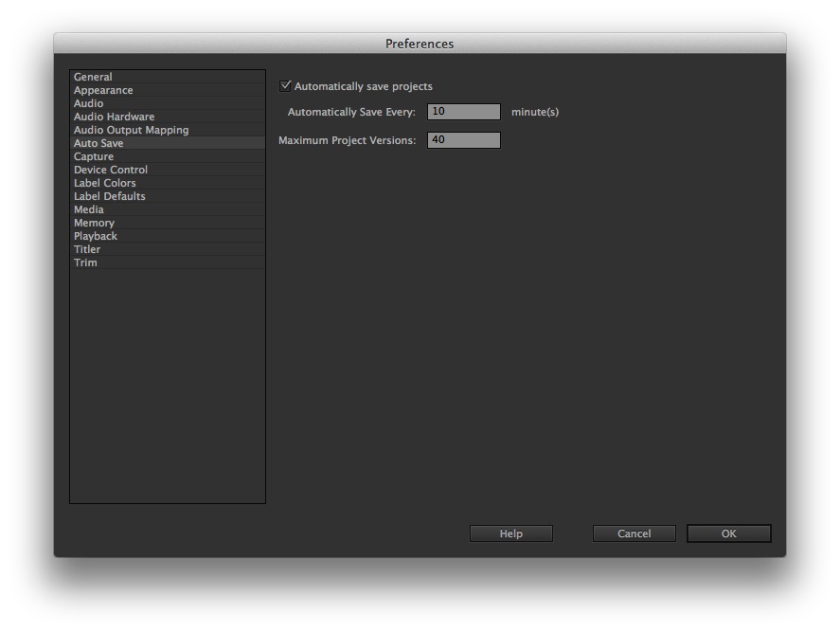Click the Help button
This screenshot has height=632, width=840.
pyautogui.click(x=510, y=533)
